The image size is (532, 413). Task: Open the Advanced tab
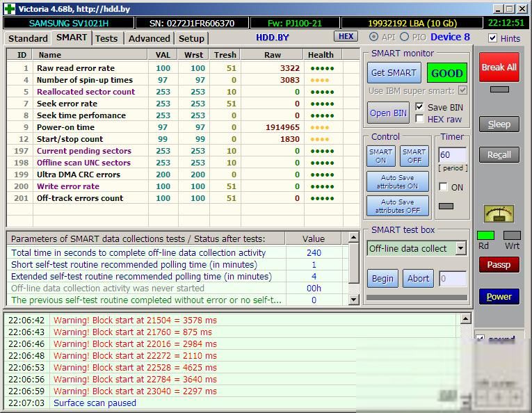(150, 38)
